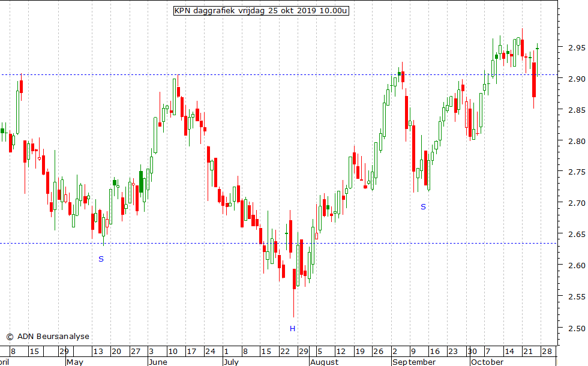Click the date label 14 in October
Image resolution: width=588 pixels, height=366 pixels.
(x=509, y=352)
